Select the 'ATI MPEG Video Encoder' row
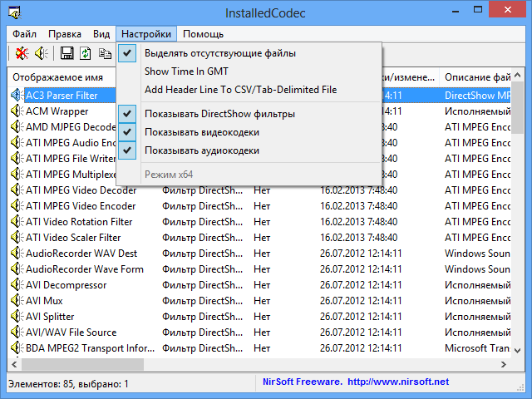 click(x=259, y=206)
